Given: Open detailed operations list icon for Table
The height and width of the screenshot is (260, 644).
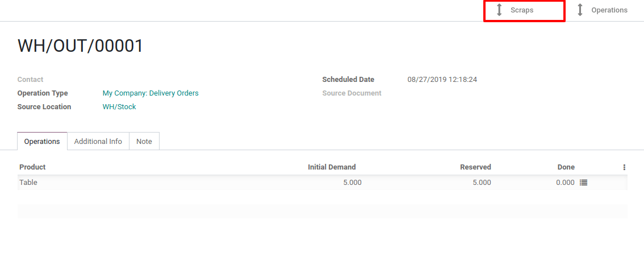Looking at the screenshot, I should (x=584, y=183).
